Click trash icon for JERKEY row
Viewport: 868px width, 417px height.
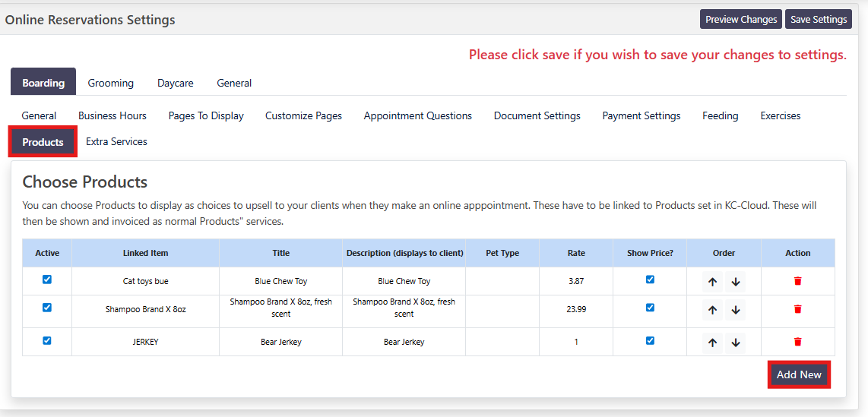pyautogui.click(x=797, y=342)
